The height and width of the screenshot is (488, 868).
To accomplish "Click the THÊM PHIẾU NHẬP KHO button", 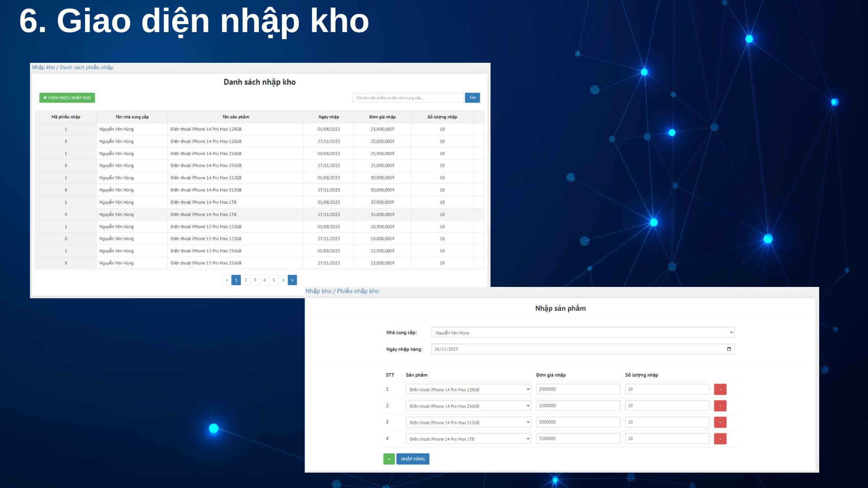I will [67, 98].
